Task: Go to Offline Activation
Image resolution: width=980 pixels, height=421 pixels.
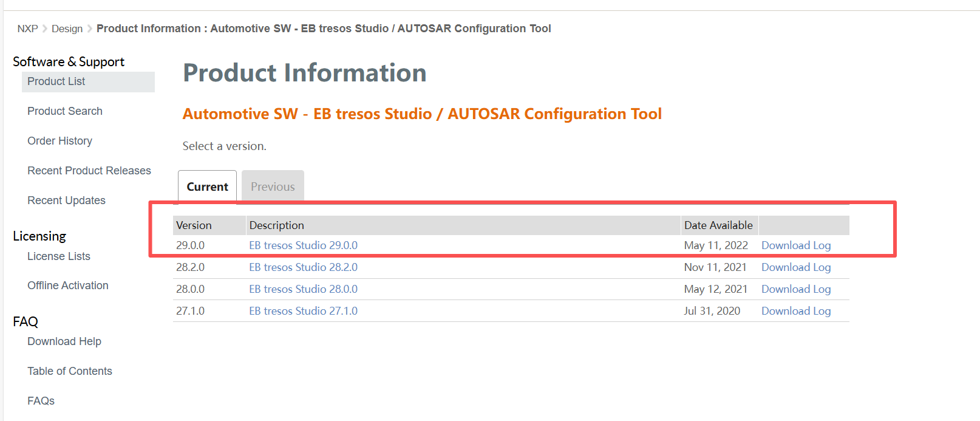Action: click(68, 286)
